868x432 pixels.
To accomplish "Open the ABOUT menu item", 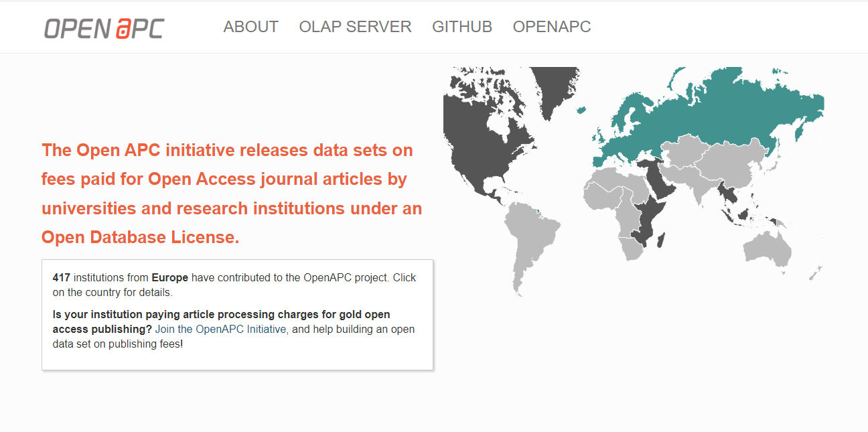I will 250,27.
